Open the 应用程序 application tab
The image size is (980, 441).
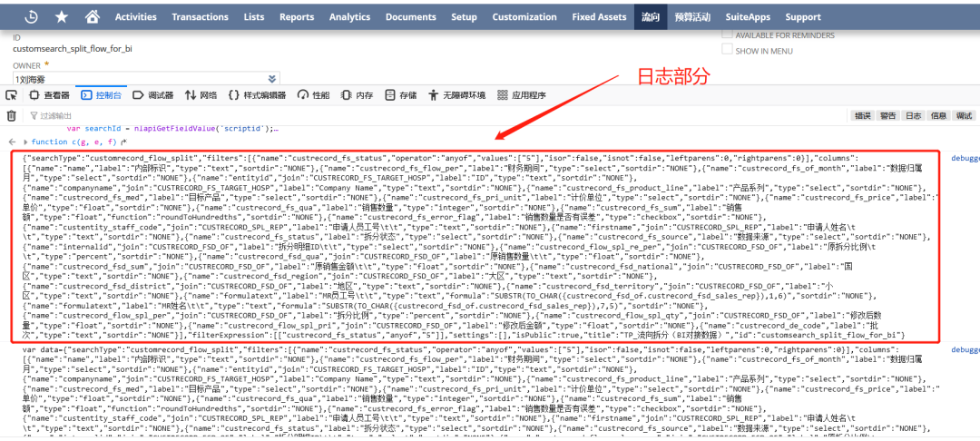pyautogui.click(x=521, y=95)
